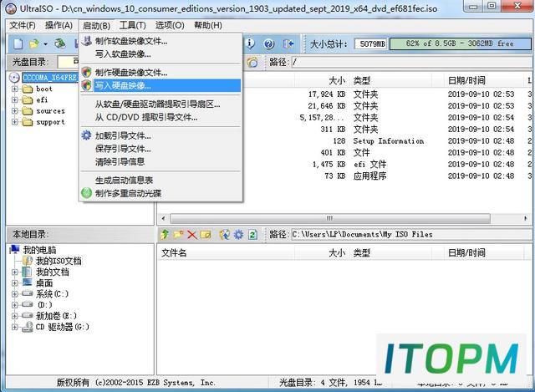535x392 pixels.
Task: Click new folder icon in local toolbar
Action: pyautogui.click(x=178, y=234)
